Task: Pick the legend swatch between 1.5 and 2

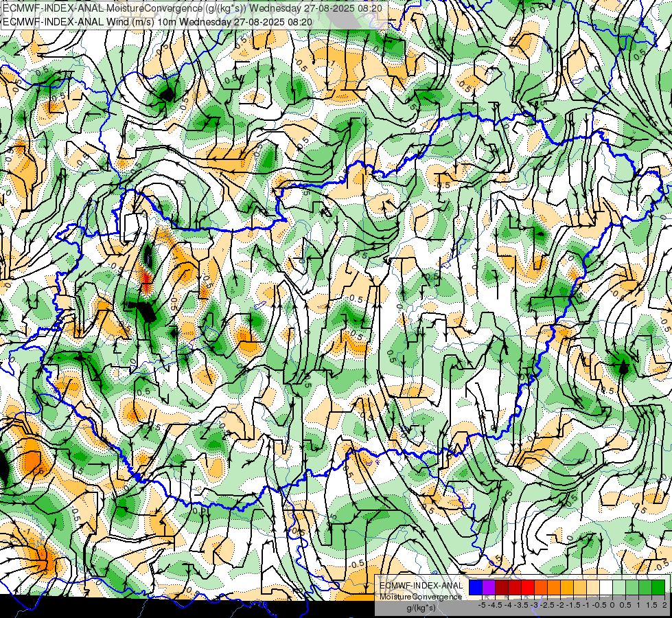Action: pos(645,588)
